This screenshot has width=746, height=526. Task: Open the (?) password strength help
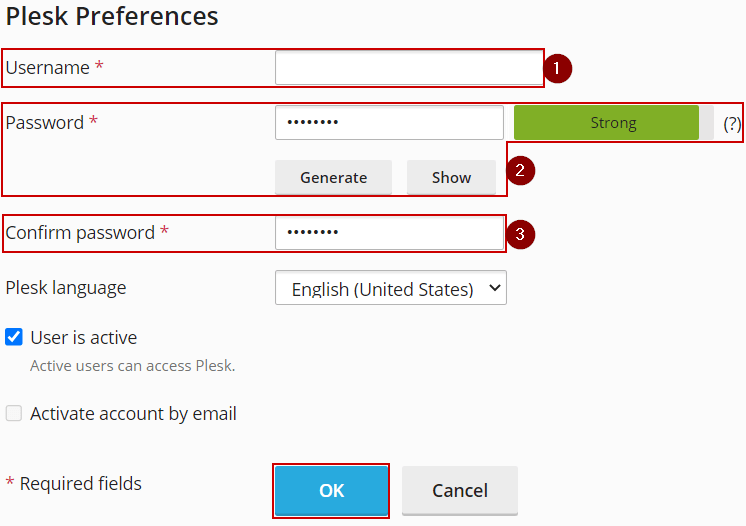pyautogui.click(x=732, y=123)
